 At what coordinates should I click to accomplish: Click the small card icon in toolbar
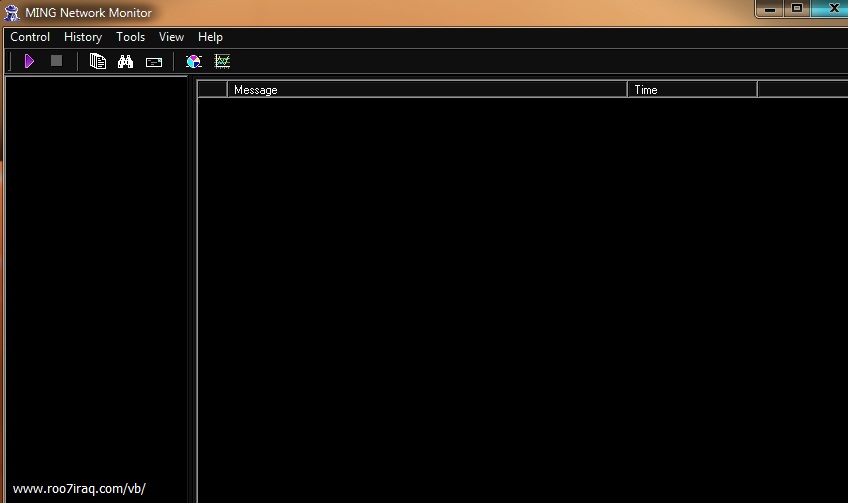(x=154, y=62)
